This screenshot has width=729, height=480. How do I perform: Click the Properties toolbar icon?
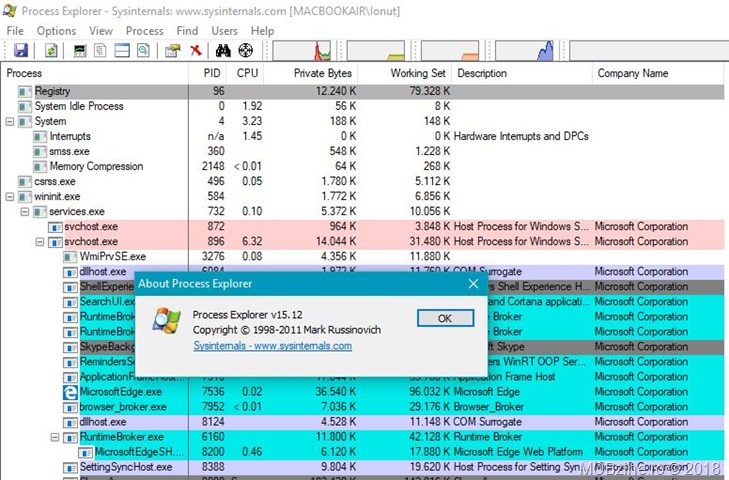coord(172,50)
